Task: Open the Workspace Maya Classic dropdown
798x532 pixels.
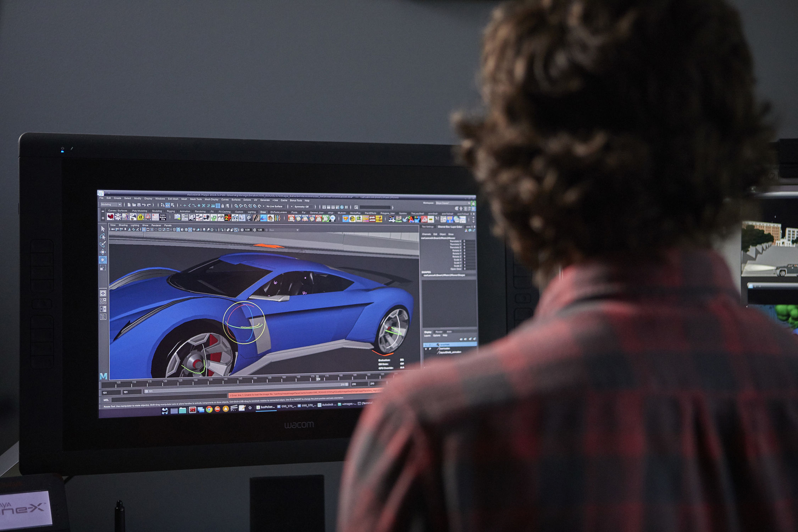Action: [453, 203]
